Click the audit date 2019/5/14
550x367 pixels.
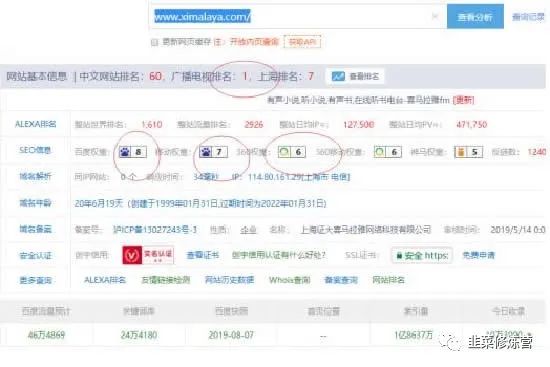click(x=518, y=229)
